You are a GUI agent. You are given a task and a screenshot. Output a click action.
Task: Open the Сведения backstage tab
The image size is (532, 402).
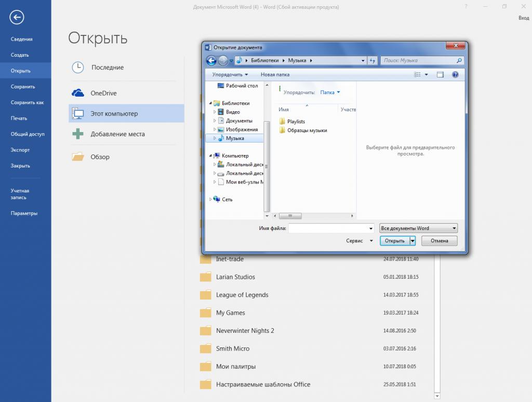coord(21,39)
